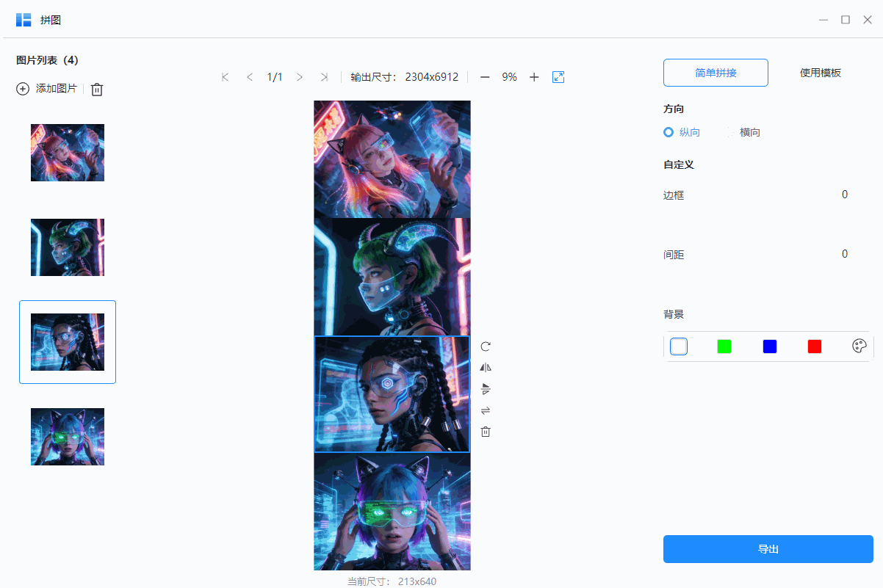Open the custom color palette picker
Screen dimensions: 883x588
[859, 346]
